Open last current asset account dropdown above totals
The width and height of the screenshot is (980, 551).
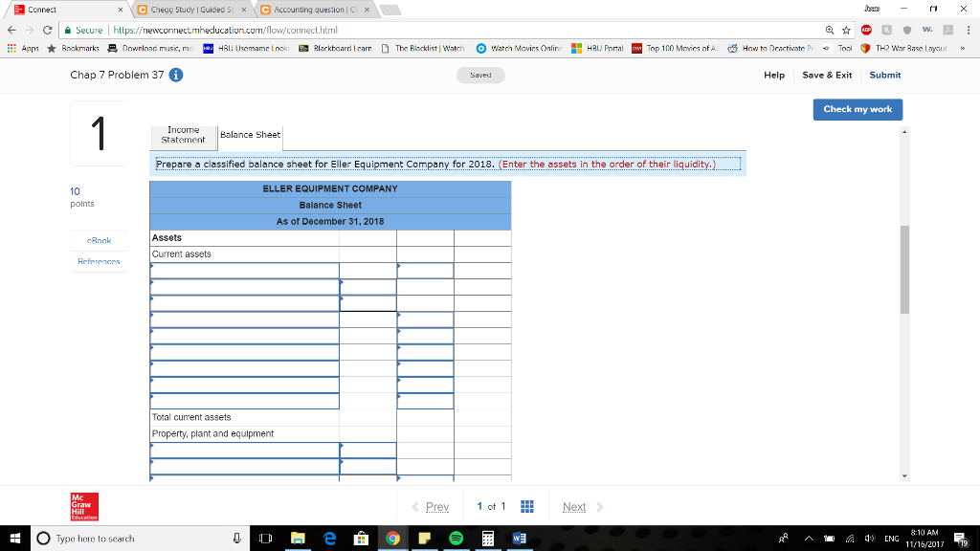click(x=244, y=401)
